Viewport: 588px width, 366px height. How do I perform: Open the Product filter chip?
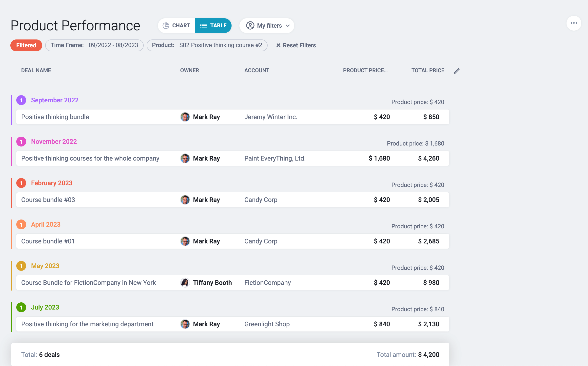coord(207,45)
